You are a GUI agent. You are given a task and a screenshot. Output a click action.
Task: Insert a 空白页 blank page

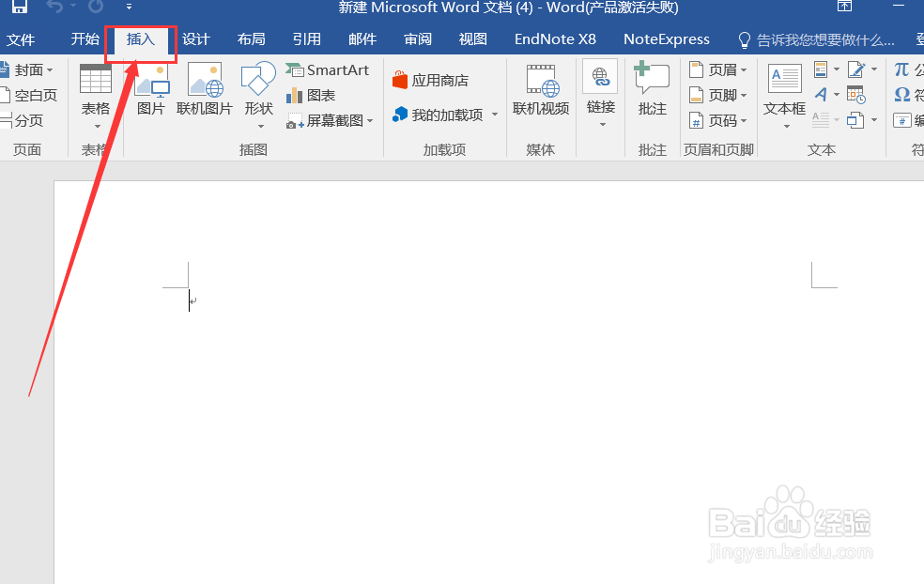click(x=29, y=95)
